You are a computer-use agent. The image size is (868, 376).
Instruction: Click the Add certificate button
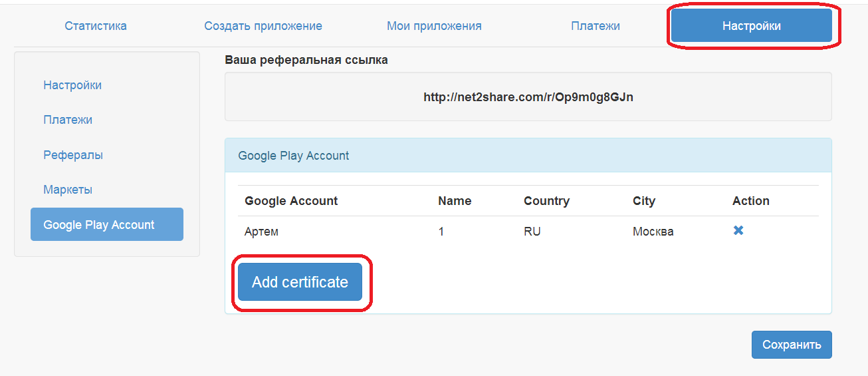click(300, 282)
